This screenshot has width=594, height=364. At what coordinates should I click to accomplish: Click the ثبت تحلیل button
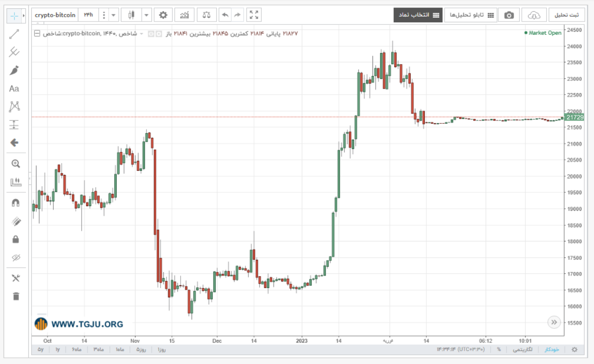click(x=567, y=15)
